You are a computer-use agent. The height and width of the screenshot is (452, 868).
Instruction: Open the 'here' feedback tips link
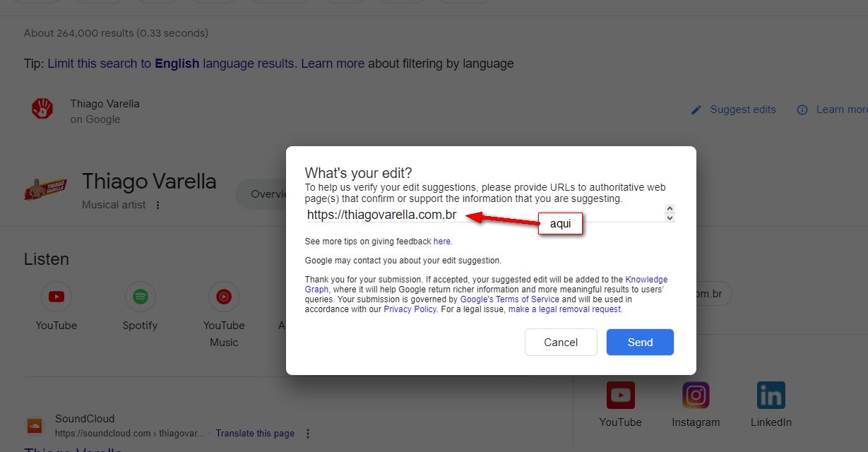point(441,242)
